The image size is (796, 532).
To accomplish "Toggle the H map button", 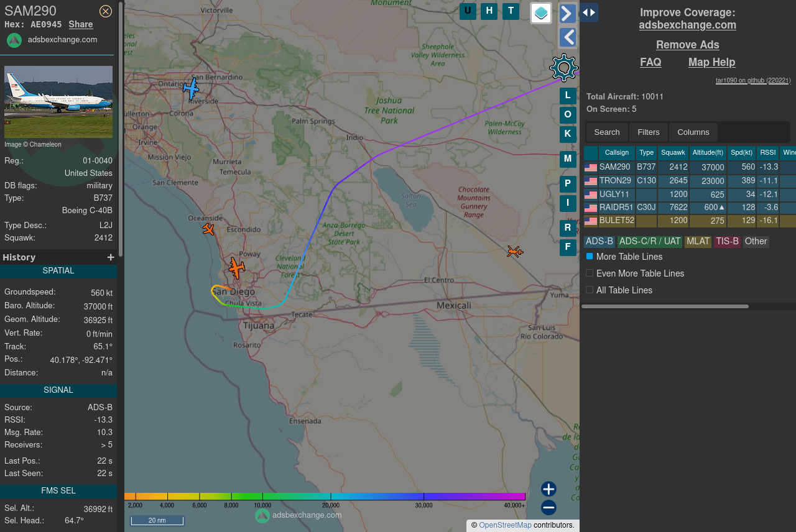I will click(x=489, y=11).
